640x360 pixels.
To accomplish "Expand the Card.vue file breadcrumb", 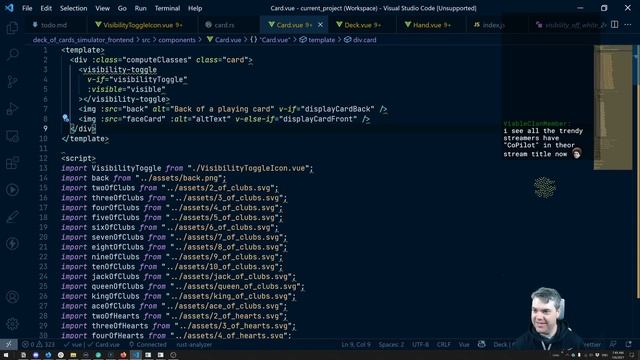I will 224,40.
